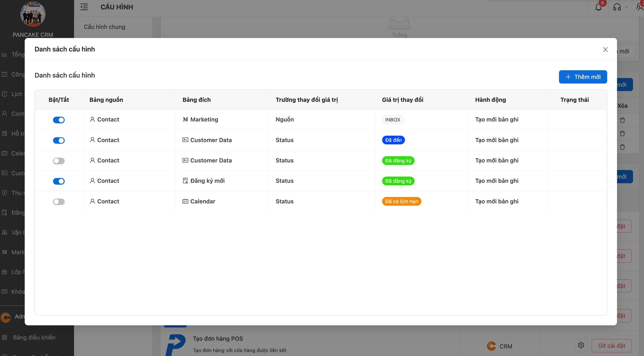This screenshot has height=356, width=644.
Task: Turn off the Marketing INBOX config toggle
Action: [59, 120]
